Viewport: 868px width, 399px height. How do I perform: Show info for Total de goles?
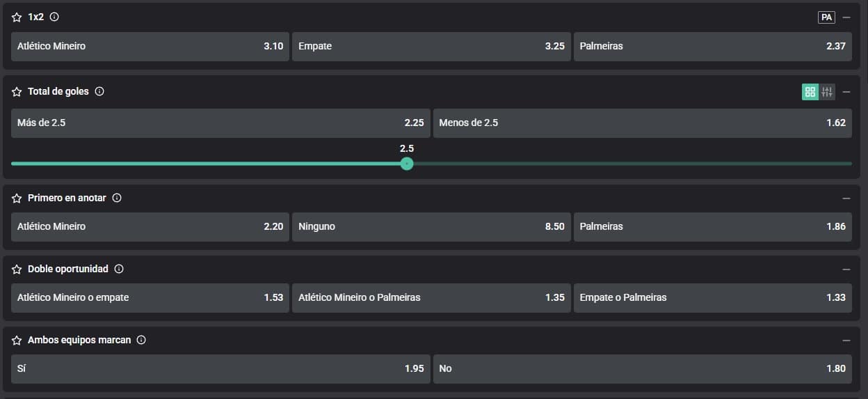tap(99, 91)
